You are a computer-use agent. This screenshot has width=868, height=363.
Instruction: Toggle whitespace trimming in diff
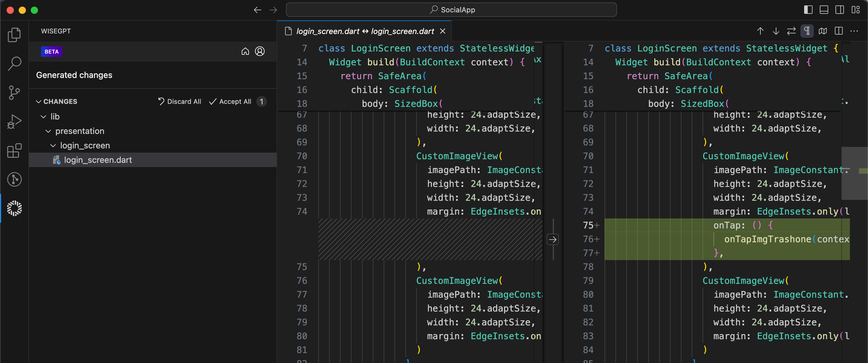[807, 31]
